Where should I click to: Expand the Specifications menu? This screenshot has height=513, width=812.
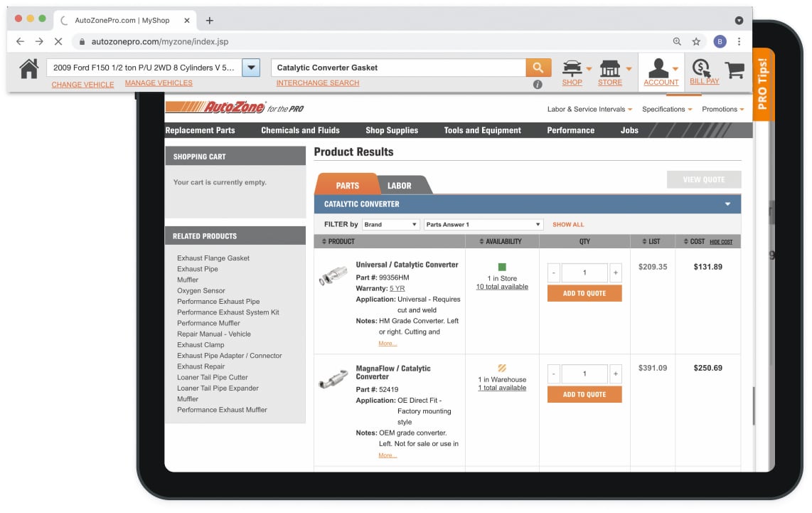667,110
